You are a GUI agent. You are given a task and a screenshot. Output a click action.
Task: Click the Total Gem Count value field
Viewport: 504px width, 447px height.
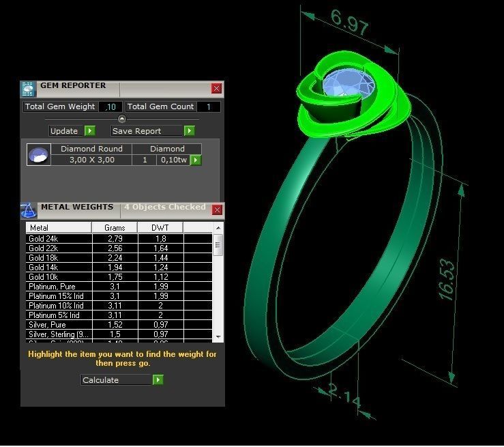tap(209, 106)
